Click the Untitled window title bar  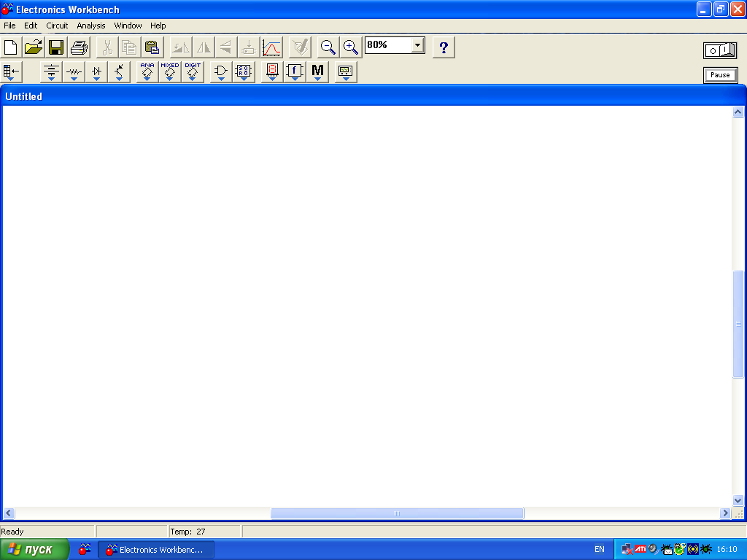tap(373, 96)
